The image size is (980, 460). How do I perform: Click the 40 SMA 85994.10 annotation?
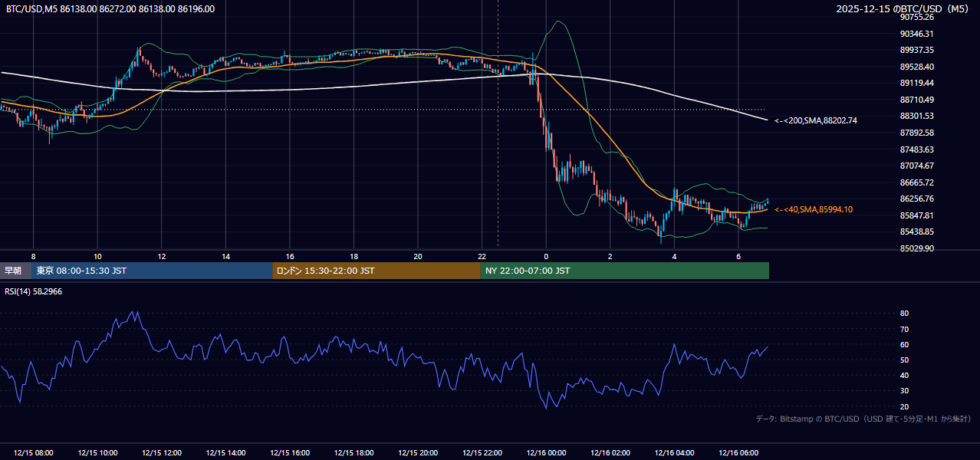pyautogui.click(x=813, y=209)
